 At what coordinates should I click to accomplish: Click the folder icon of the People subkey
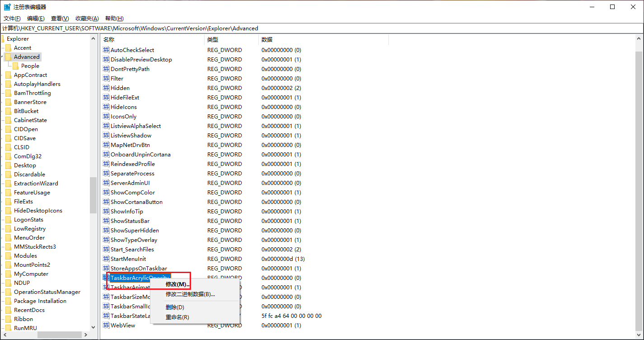(15, 66)
